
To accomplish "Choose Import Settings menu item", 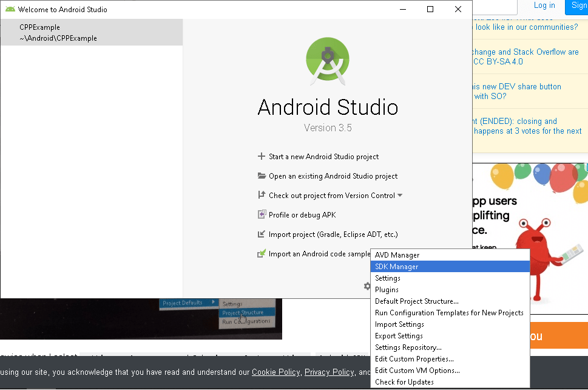I will [450, 324].
